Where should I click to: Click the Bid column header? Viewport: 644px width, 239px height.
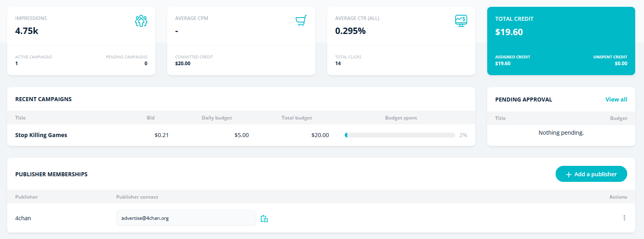coord(150,118)
